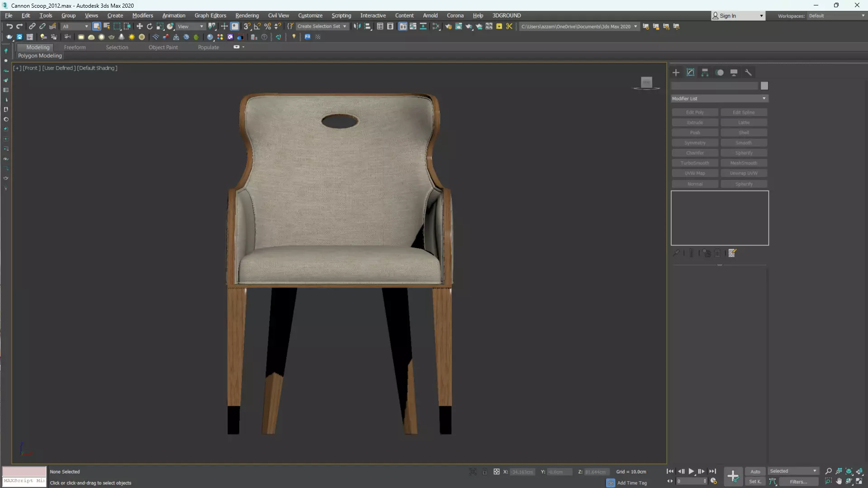Click the Zoom magnifier viewport control
The image size is (868, 488).
pyautogui.click(x=828, y=471)
